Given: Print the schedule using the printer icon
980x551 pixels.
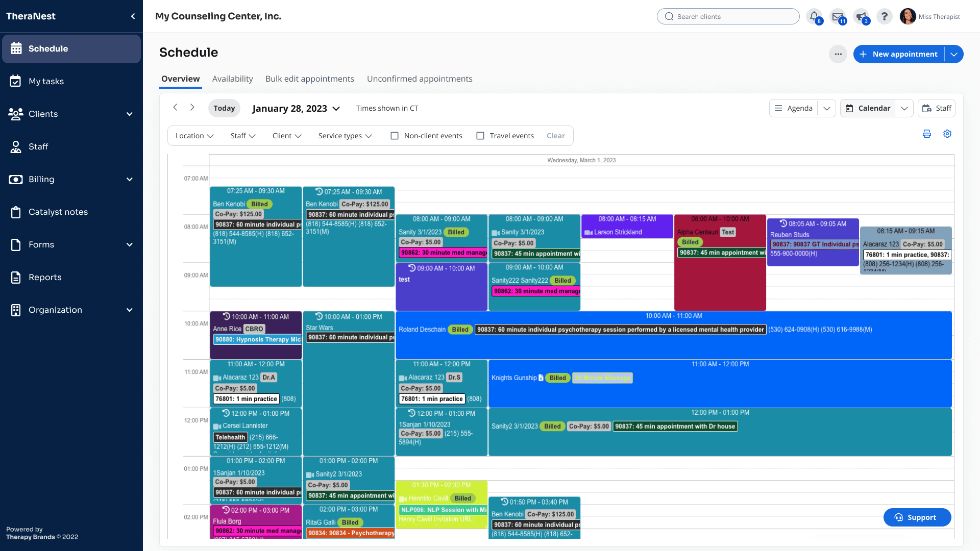Looking at the screenshot, I should [927, 134].
